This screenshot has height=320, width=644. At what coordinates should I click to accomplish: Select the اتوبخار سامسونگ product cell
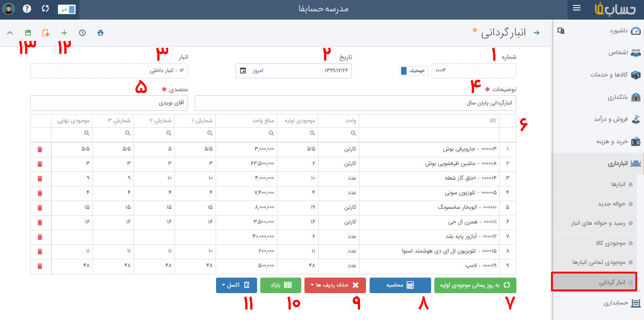point(429,208)
